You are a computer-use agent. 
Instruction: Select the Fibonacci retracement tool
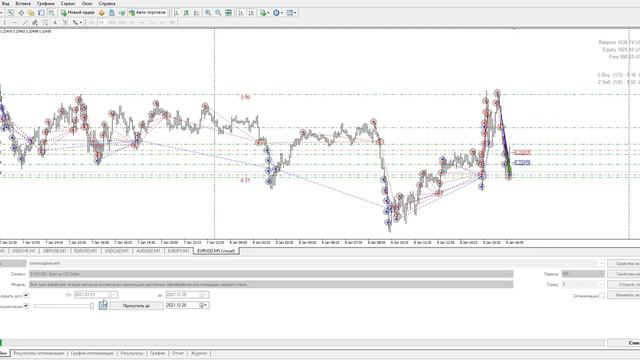pos(45,22)
